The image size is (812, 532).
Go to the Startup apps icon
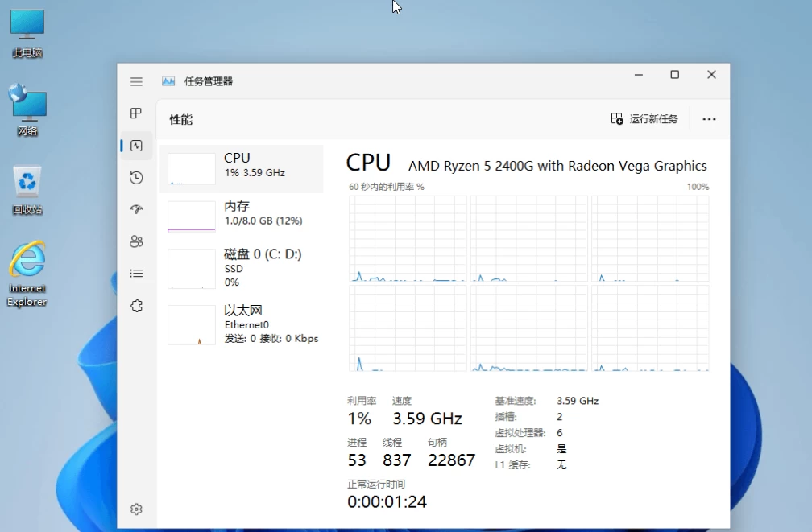pos(136,209)
